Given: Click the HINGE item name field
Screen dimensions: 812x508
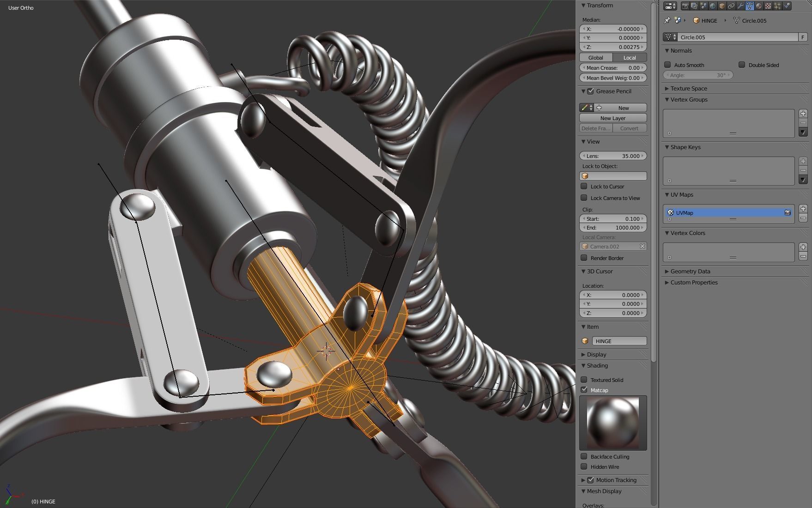Looking at the screenshot, I should click(619, 341).
